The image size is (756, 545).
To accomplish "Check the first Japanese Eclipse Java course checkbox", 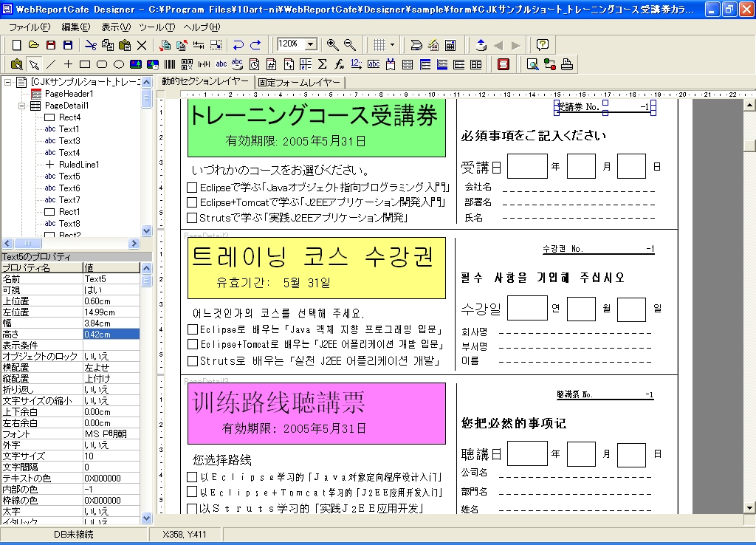I will point(192,188).
